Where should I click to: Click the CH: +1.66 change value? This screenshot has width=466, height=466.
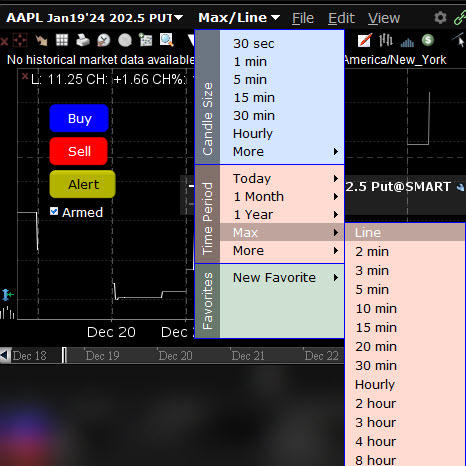(x=117, y=79)
